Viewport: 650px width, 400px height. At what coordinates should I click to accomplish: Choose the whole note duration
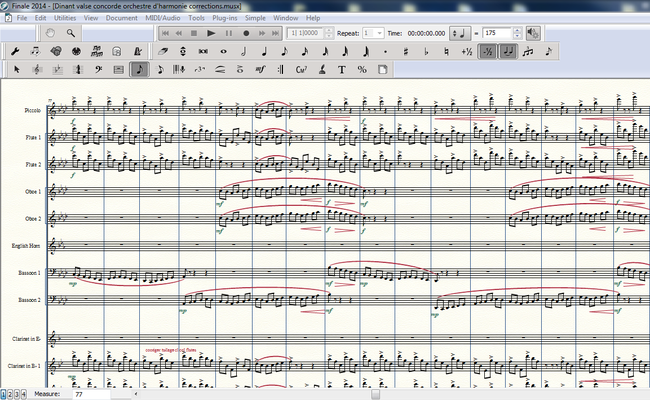point(223,51)
